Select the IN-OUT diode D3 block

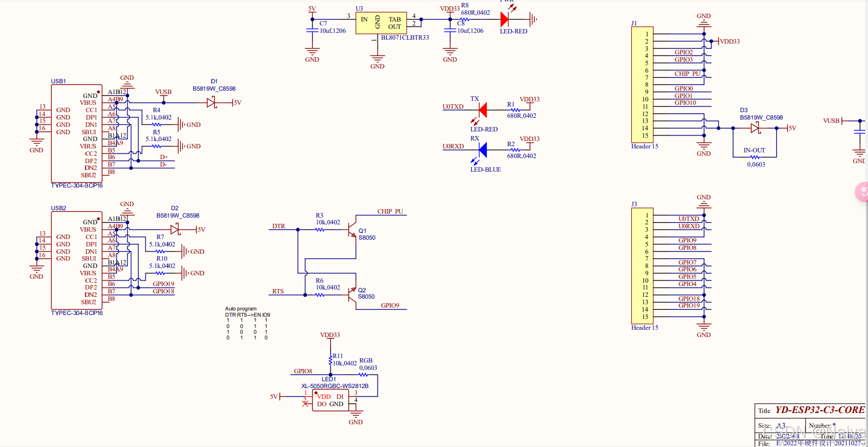[755, 129]
